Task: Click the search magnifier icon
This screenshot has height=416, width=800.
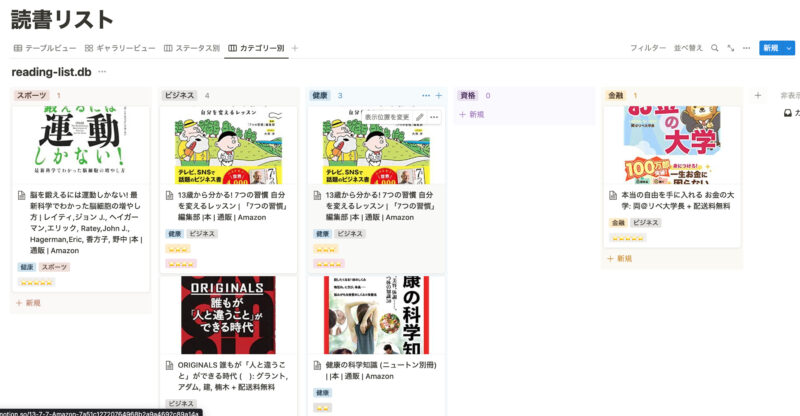Action: (715, 48)
